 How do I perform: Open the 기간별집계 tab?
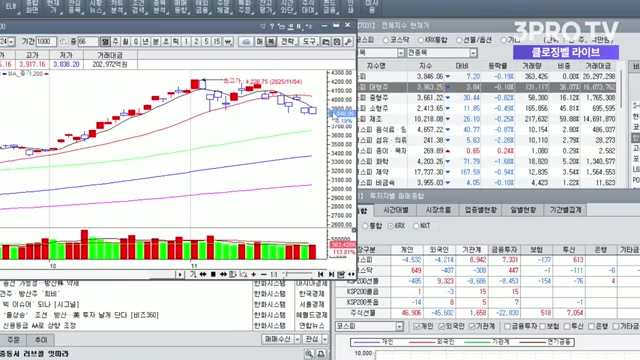565,210
